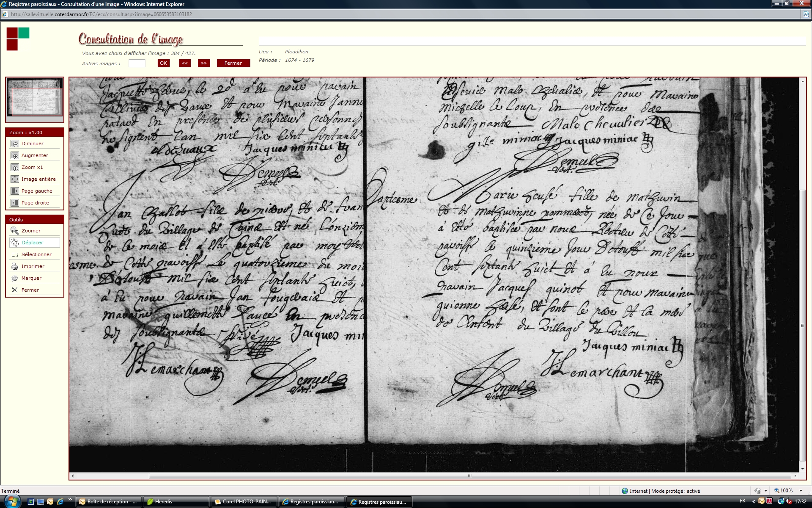Viewport: 812px width, 508px height.
Task: Click the Augmenter zoom-in icon
Action: (x=15, y=155)
